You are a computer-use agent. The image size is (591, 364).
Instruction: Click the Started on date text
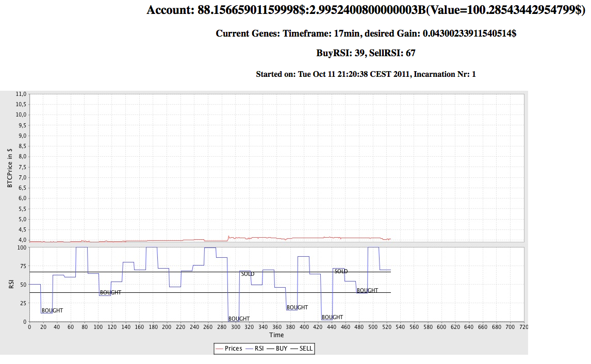coord(366,74)
